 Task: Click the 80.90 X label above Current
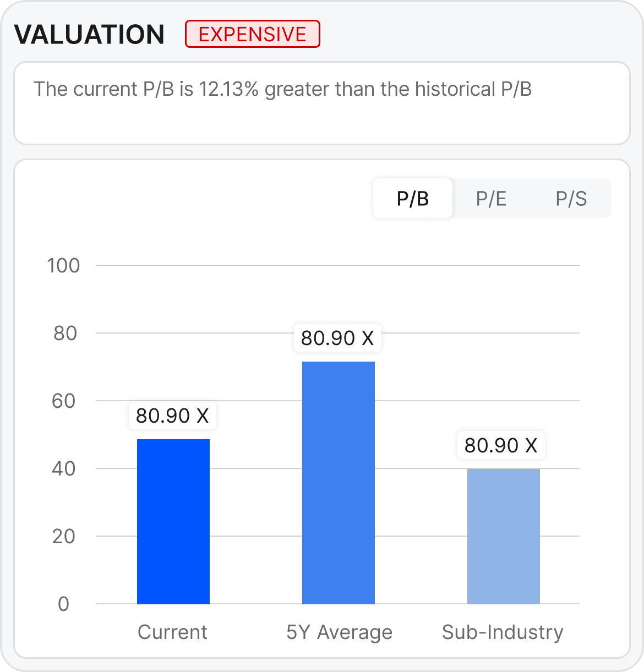point(172,416)
